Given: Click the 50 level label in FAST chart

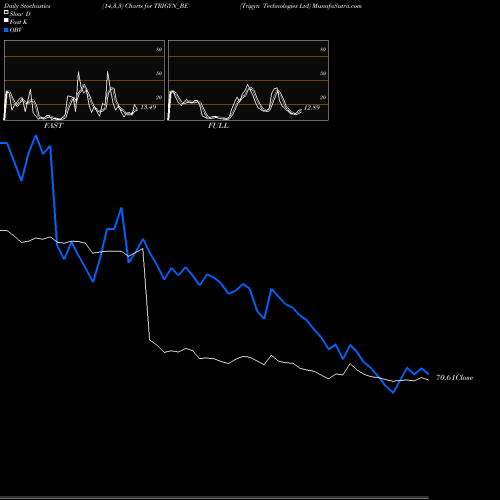Looking at the screenshot, I should pos(159,73).
